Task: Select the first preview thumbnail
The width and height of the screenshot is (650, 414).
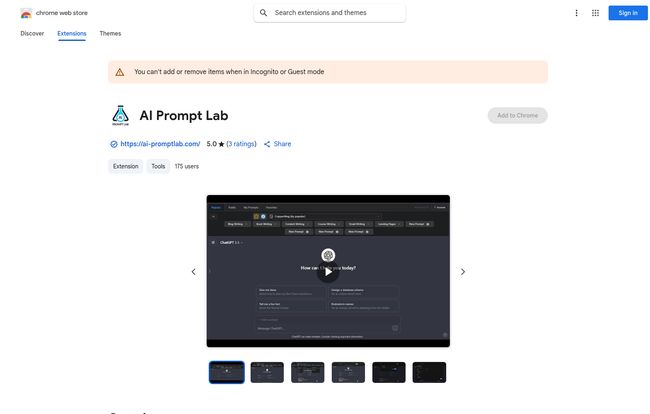Action: point(227,372)
